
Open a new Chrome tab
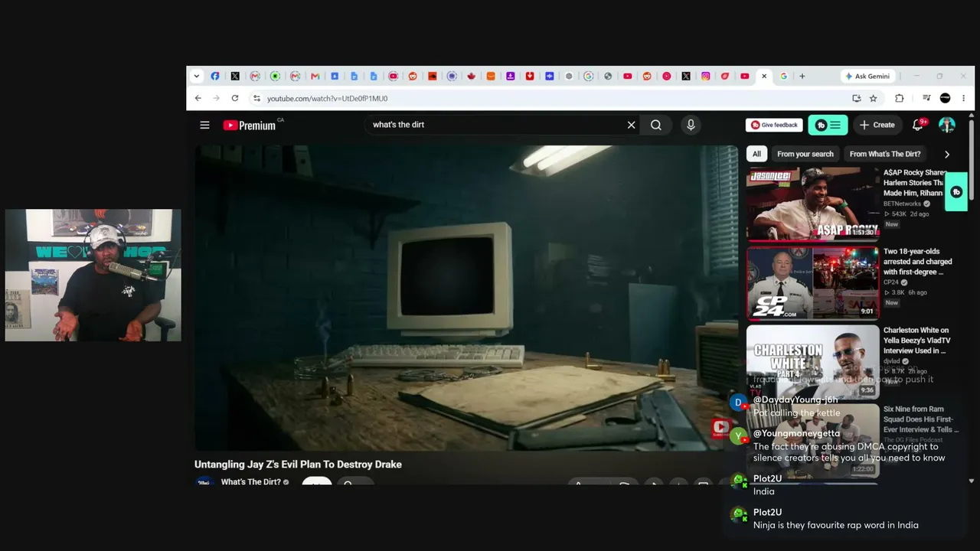point(802,77)
